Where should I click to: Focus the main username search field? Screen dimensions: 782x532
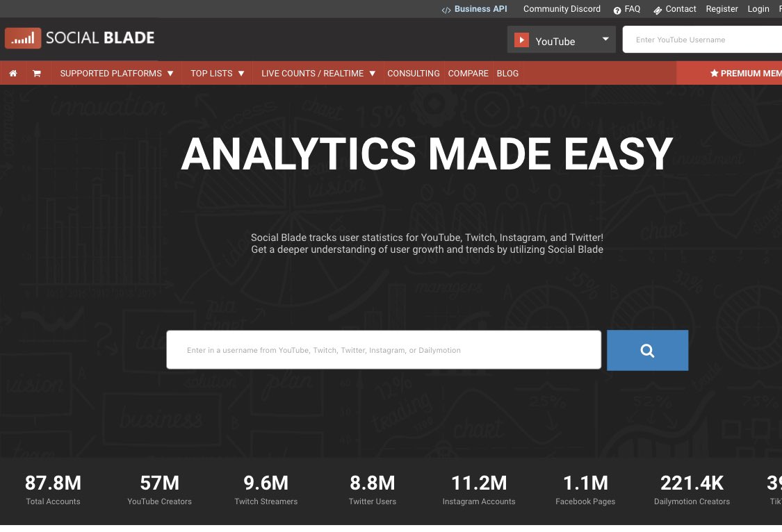click(384, 349)
